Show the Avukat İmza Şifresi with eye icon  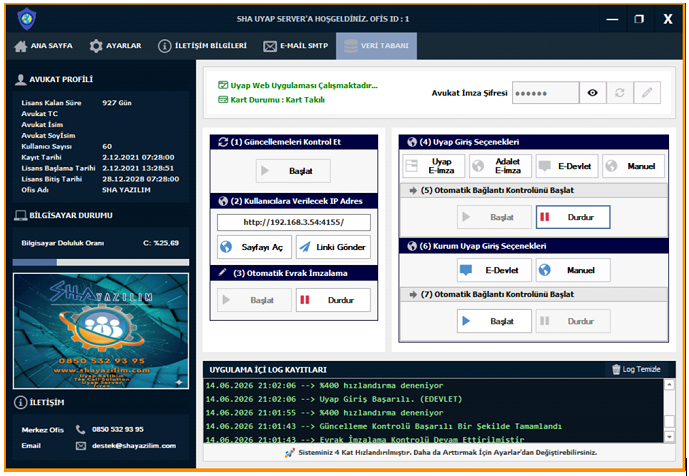(x=592, y=93)
